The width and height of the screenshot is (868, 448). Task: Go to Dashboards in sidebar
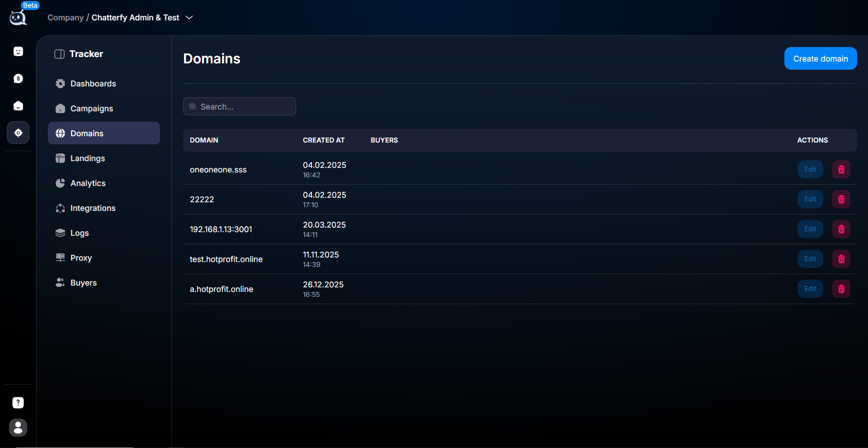tap(104, 83)
